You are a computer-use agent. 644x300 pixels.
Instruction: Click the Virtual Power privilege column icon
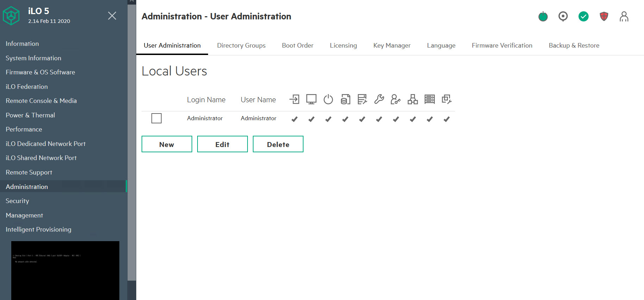(x=328, y=99)
